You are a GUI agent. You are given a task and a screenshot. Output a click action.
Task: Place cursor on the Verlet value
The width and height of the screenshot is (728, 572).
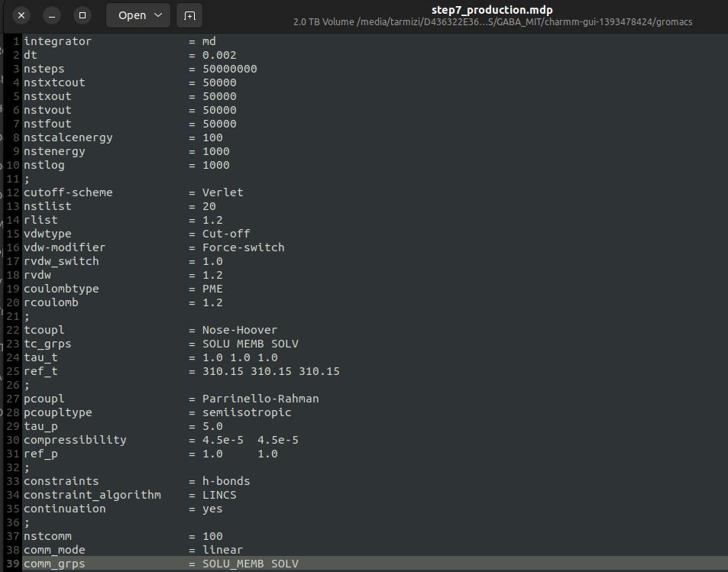tap(222, 192)
